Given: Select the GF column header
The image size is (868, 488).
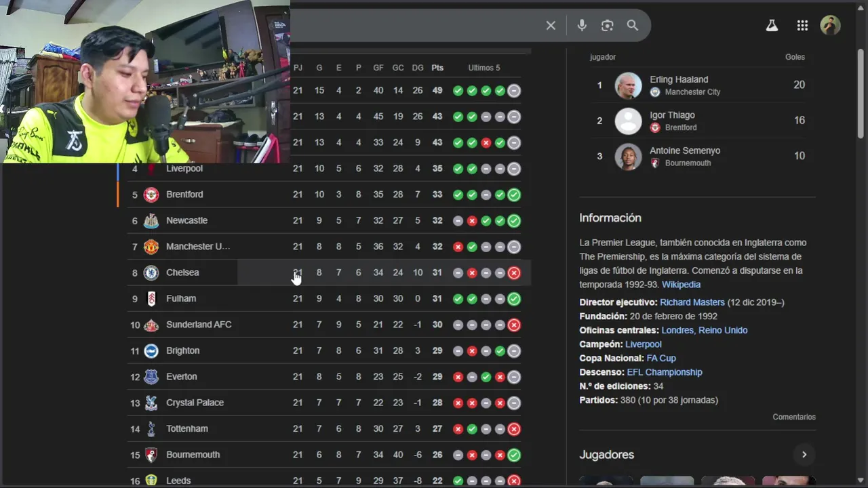Looking at the screenshot, I should point(378,68).
